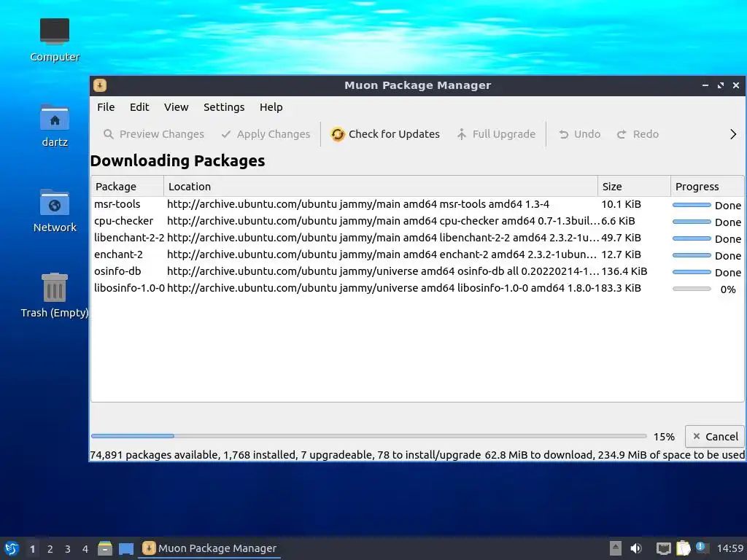Open the Edit menu
This screenshot has width=747, height=560.
coord(139,107)
